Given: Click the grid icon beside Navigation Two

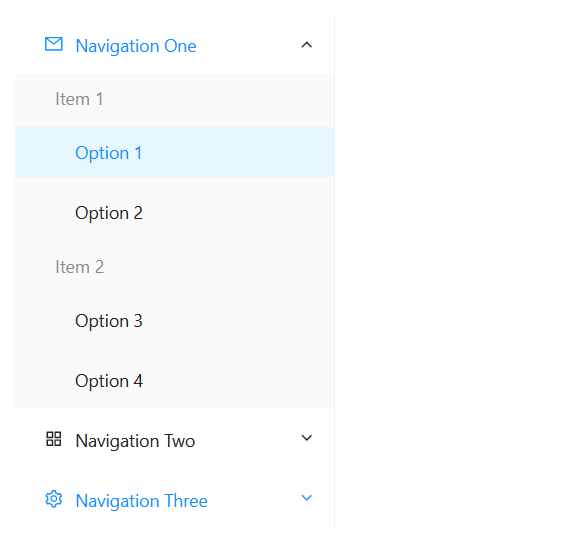Looking at the screenshot, I should [x=54, y=439].
